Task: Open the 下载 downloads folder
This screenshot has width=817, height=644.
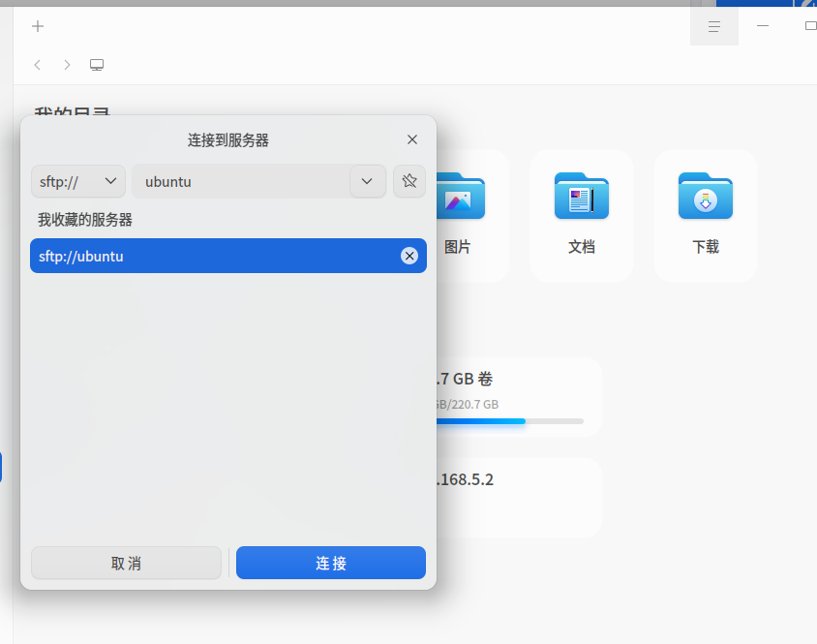Action: pyautogui.click(x=706, y=215)
